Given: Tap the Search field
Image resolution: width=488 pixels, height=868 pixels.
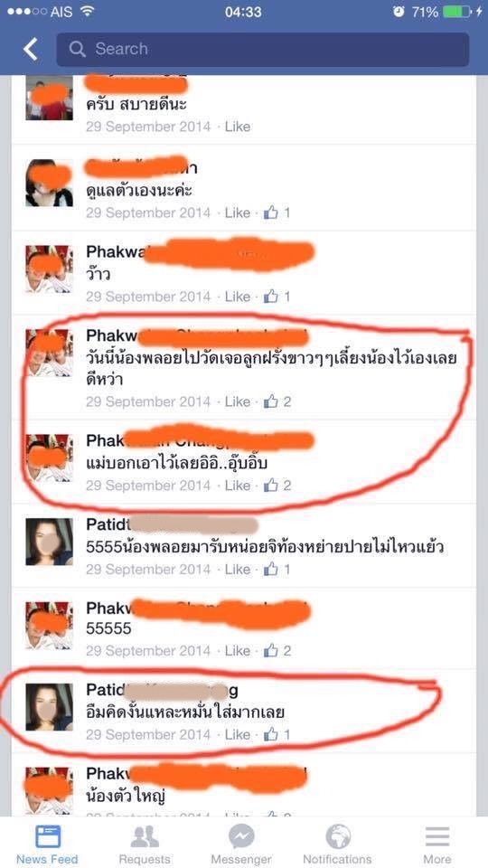Looking at the screenshot, I should (x=263, y=49).
